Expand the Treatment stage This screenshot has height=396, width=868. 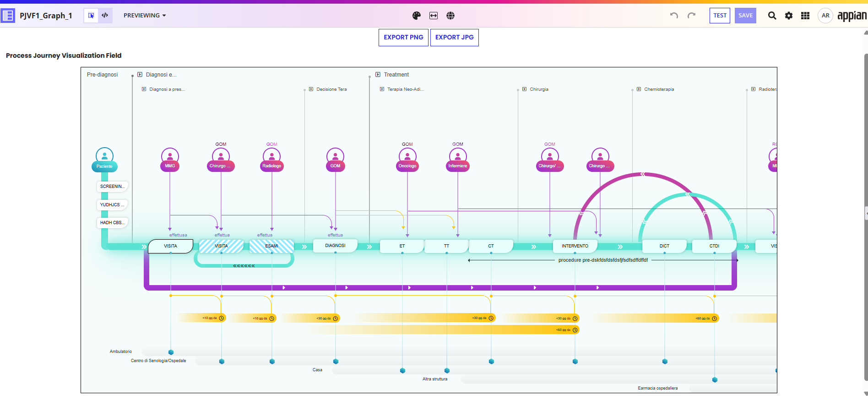[378, 75]
